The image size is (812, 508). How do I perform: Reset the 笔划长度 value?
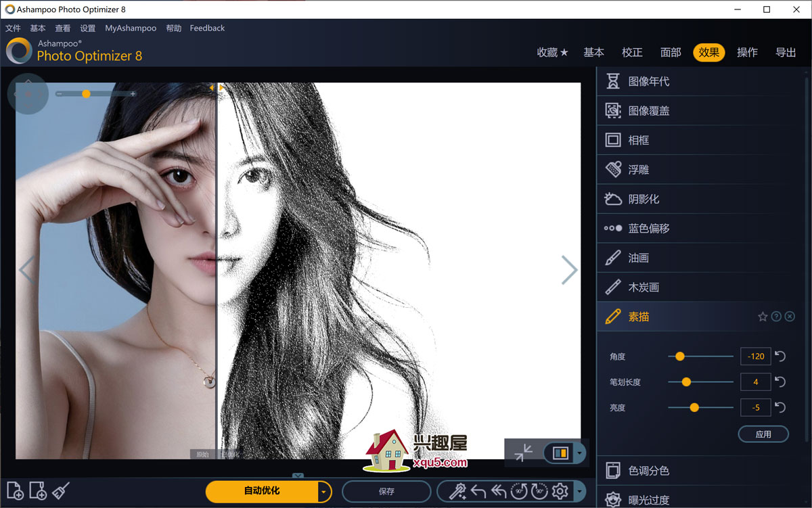(x=780, y=382)
